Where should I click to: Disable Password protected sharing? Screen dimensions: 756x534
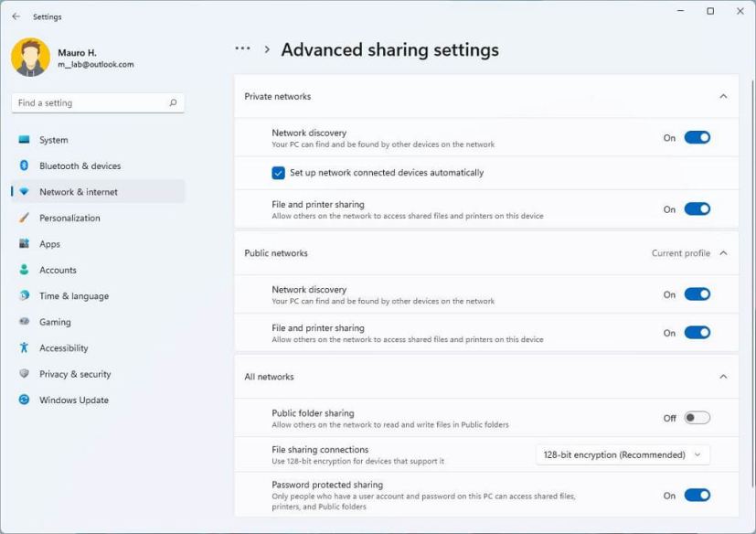tap(697, 495)
